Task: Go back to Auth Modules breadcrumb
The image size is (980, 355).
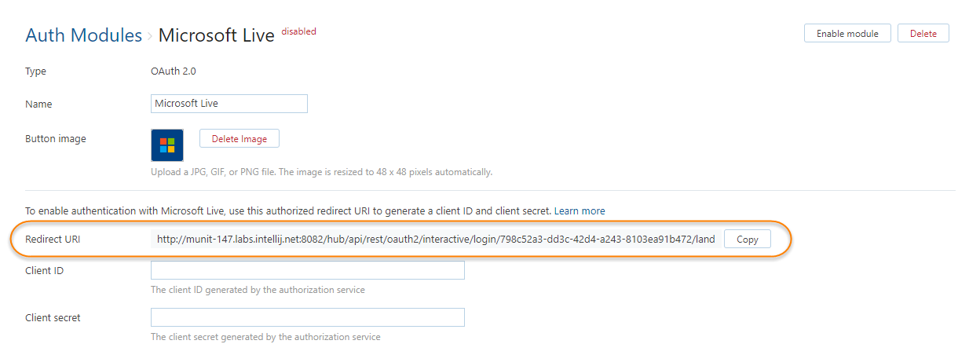Action: 83,35
